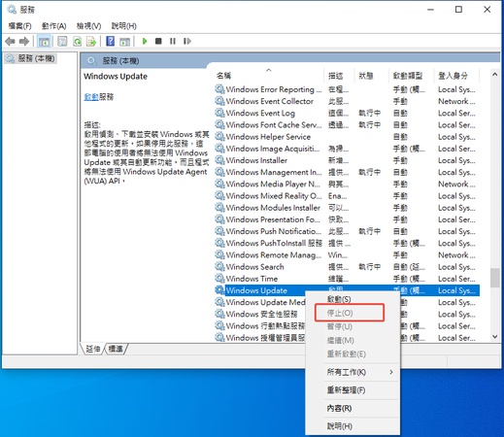Open the 檢視(V) menu
The height and width of the screenshot is (437, 504).
pyautogui.click(x=88, y=26)
